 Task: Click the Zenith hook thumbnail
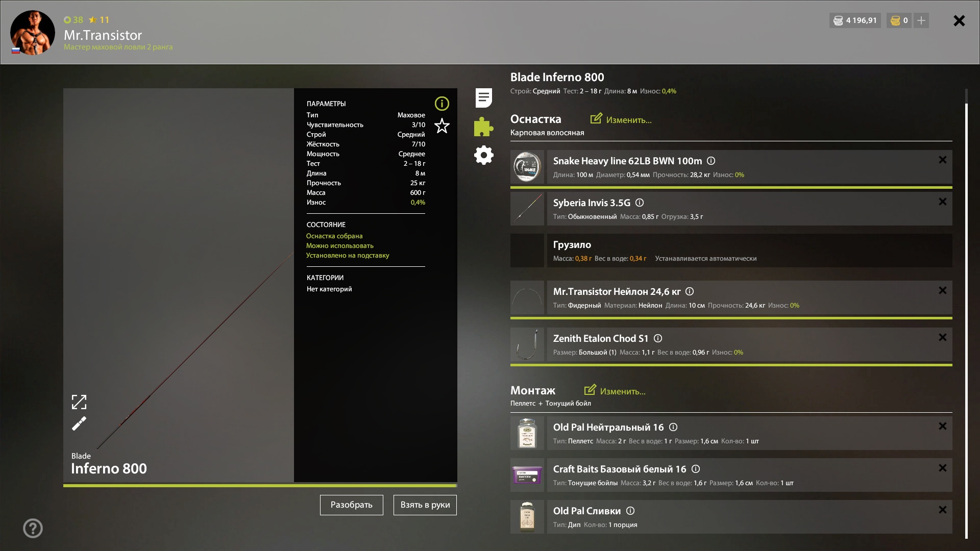(x=527, y=344)
